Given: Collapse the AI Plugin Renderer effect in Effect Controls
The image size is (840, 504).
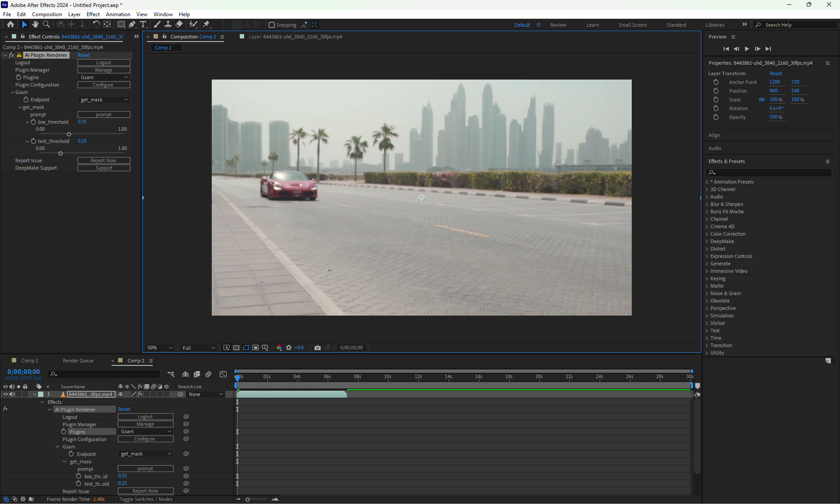Looking at the screenshot, I should pos(5,55).
